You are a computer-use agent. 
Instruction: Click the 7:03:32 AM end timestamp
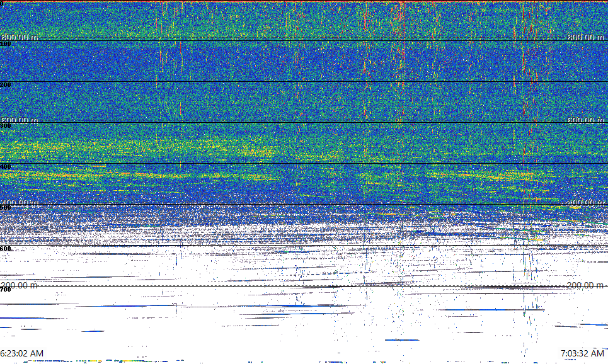(582, 353)
